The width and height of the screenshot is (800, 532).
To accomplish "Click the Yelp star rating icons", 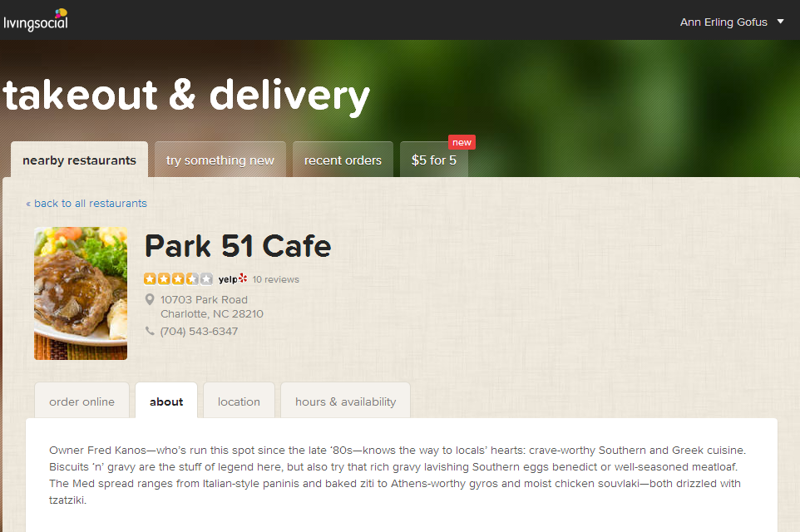I will pos(178,279).
